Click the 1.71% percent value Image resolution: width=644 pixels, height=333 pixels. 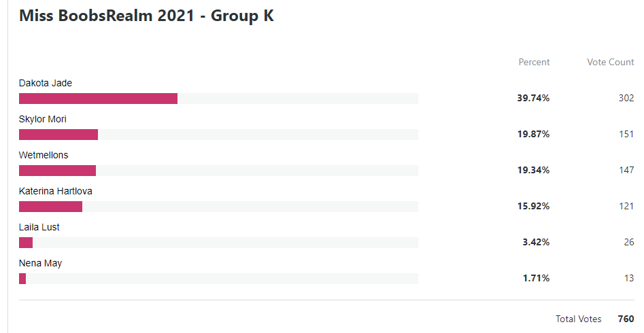point(536,279)
